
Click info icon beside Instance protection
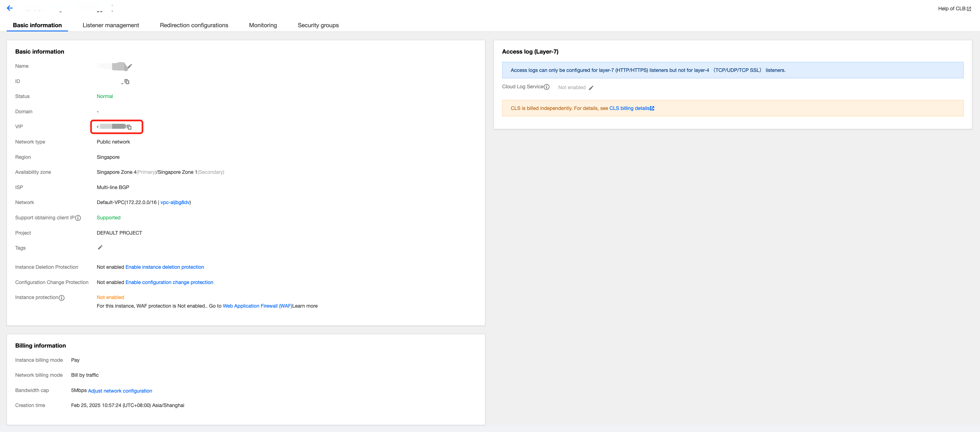[x=62, y=298]
